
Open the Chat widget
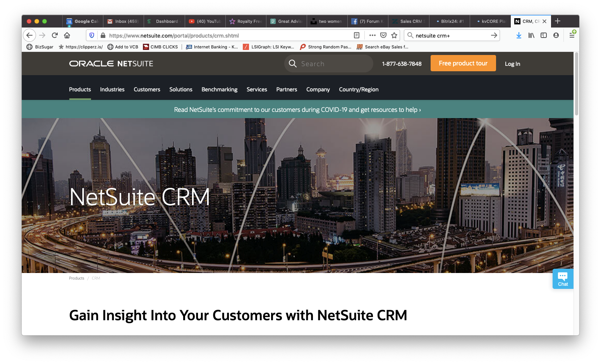(563, 279)
